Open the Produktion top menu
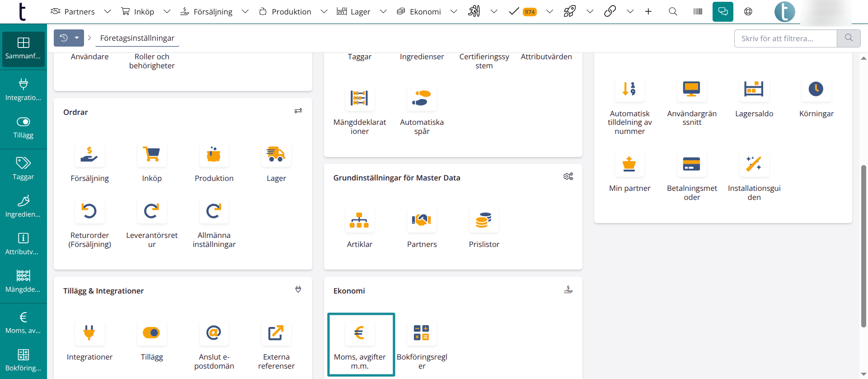The image size is (868, 379). (285, 12)
